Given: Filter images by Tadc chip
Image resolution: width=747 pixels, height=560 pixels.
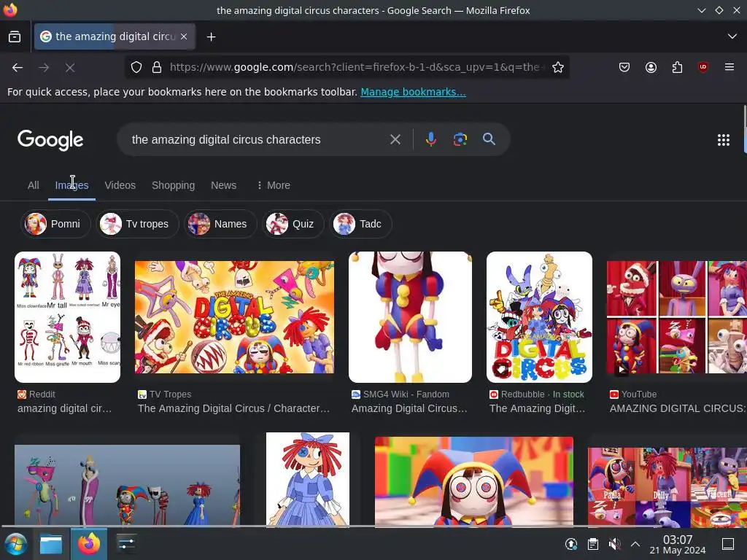Looking at the screenshot, I should (x=360, y=224).
